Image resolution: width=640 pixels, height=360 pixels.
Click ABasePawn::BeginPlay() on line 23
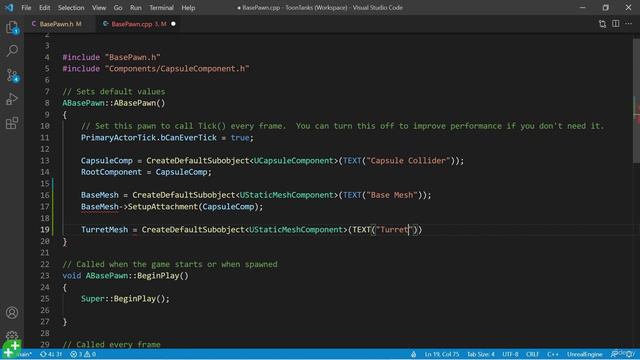point(137,276)
